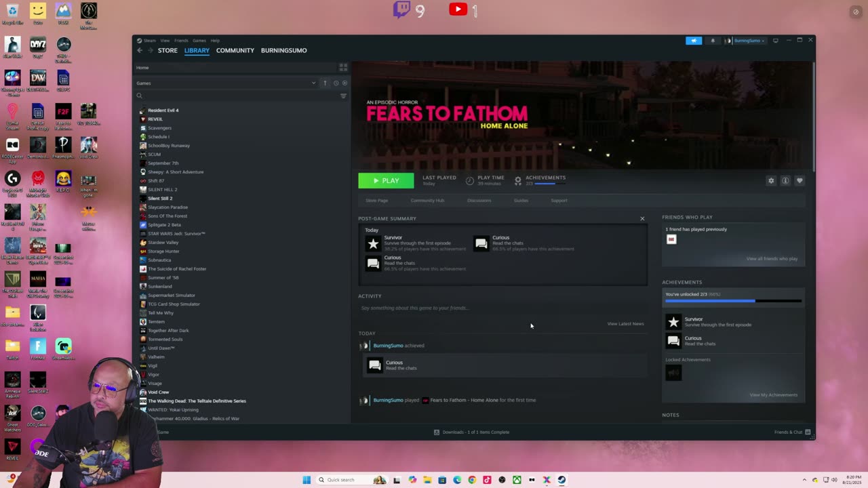Go back with the Steam back arrow
868x488 pixels.
click(140, 50)
